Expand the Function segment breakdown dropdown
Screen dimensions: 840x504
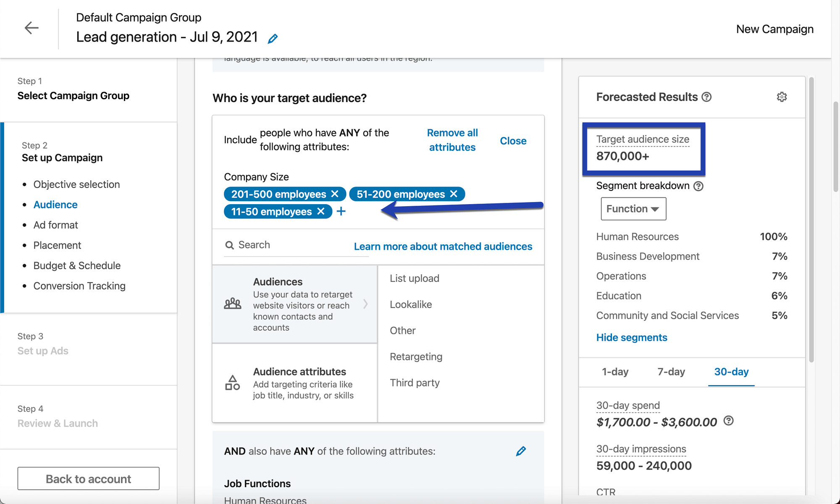(x=633, y=208)
